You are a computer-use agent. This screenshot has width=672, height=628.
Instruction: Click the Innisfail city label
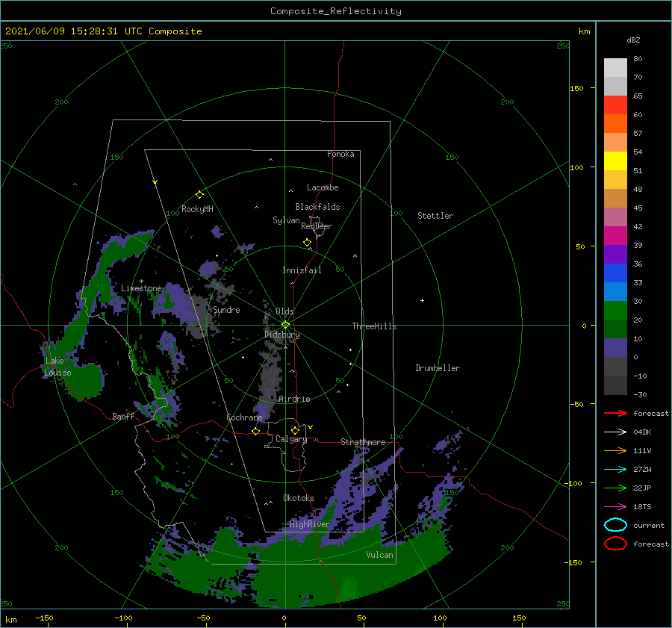[302, 270]
